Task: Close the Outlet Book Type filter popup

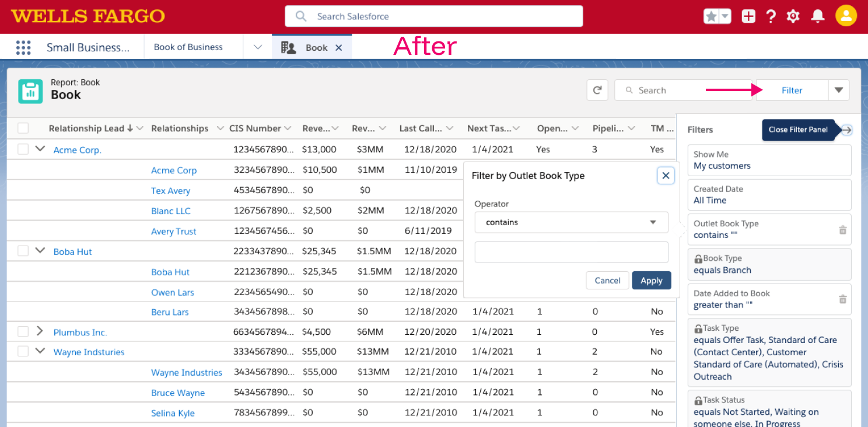Action: click(x=666, y=176)
